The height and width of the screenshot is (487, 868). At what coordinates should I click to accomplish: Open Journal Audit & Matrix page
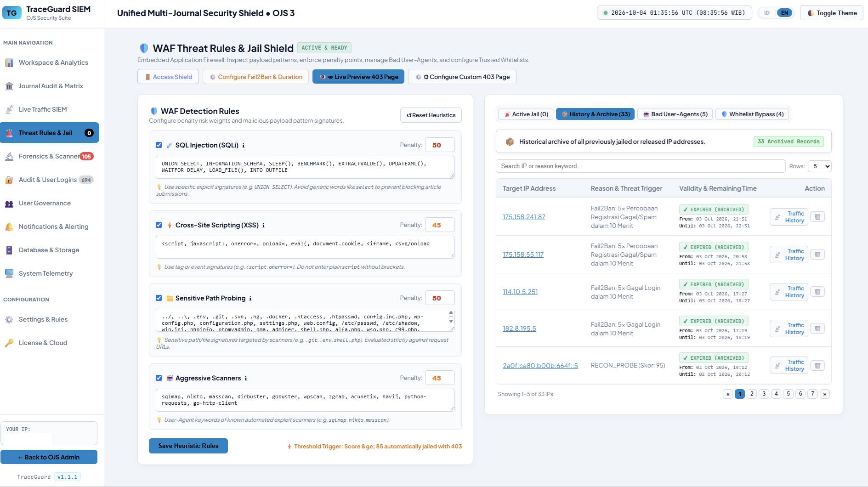50,86
